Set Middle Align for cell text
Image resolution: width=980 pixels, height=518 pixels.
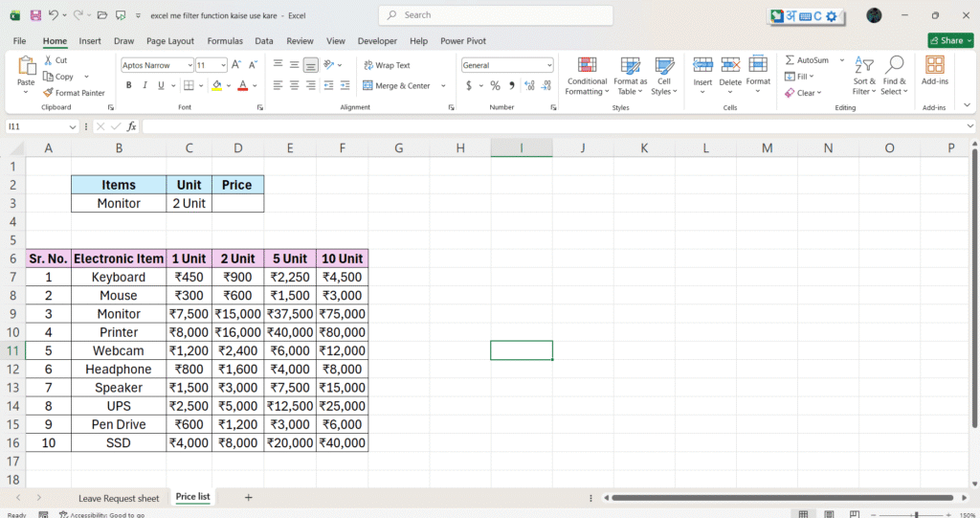tap(295, 64)
